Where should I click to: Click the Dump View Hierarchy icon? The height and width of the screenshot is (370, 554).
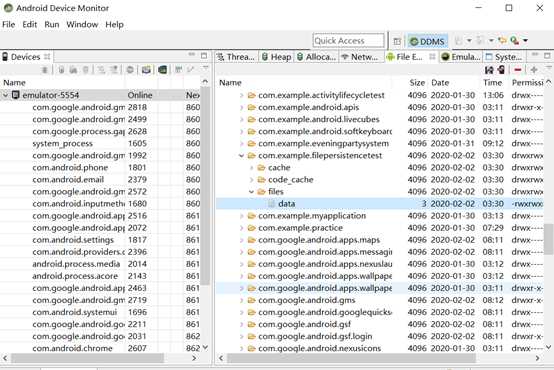163,70
